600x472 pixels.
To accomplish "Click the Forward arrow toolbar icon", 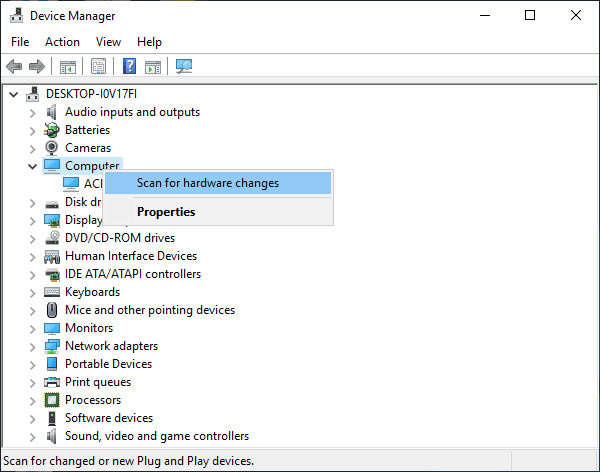I will coord(37,66).
